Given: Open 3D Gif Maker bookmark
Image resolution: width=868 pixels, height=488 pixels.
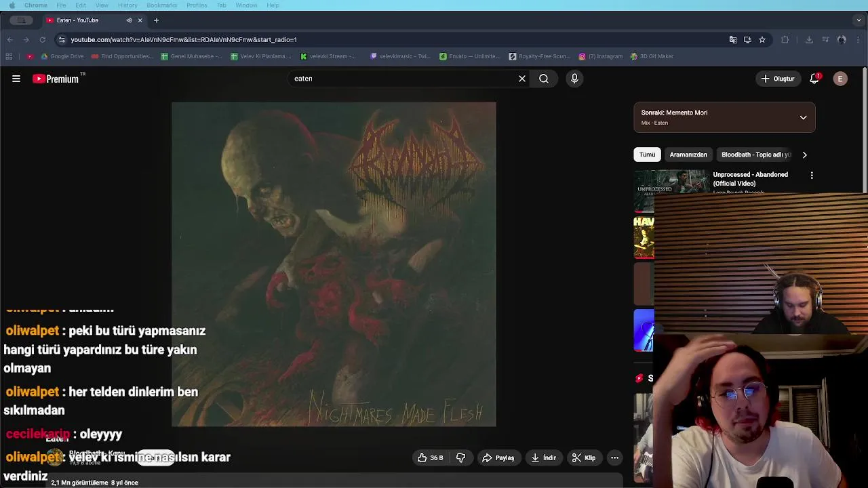Looking at the screenshot, I should point(652,56).
